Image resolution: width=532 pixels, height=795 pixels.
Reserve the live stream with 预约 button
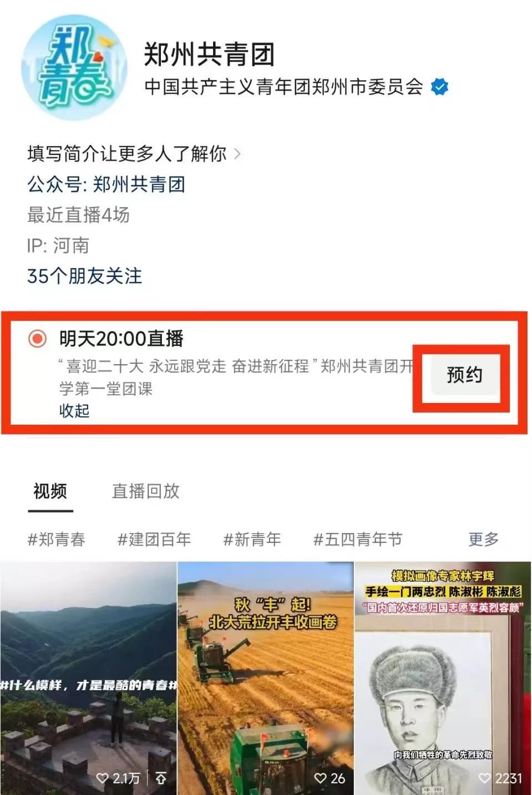pos(464,375)
